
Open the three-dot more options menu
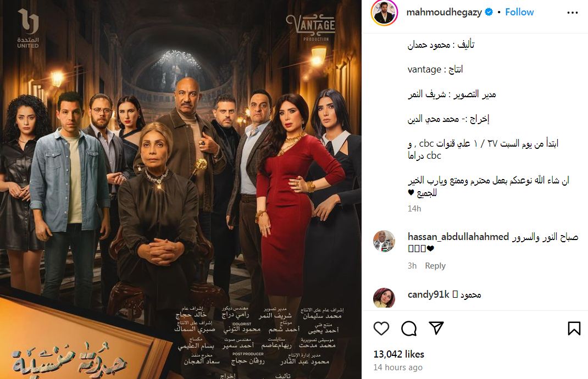coord(573,13)
